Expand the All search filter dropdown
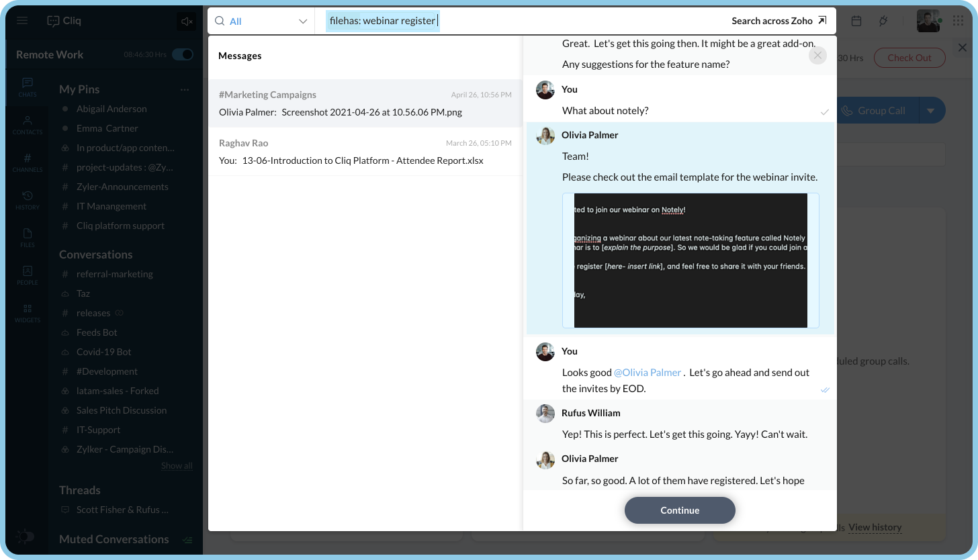Image resolution: width=978 pixels, height=560 pixels. click(x=261, y=21)
